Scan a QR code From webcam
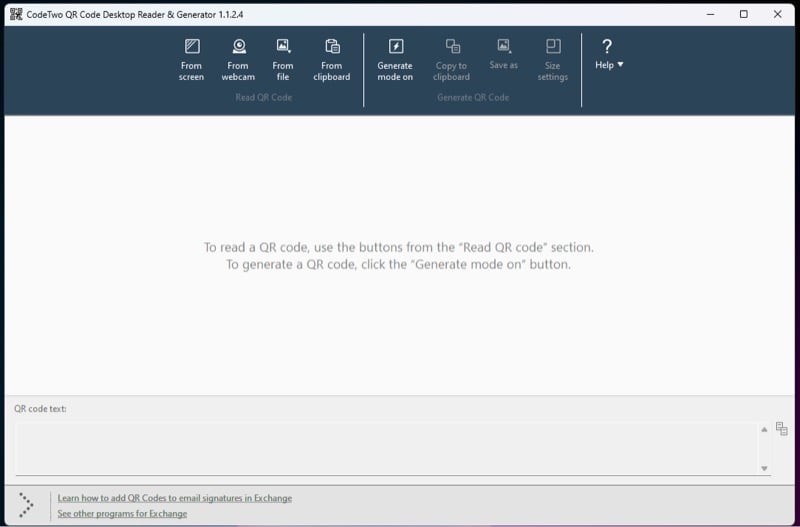 [238, 60]
